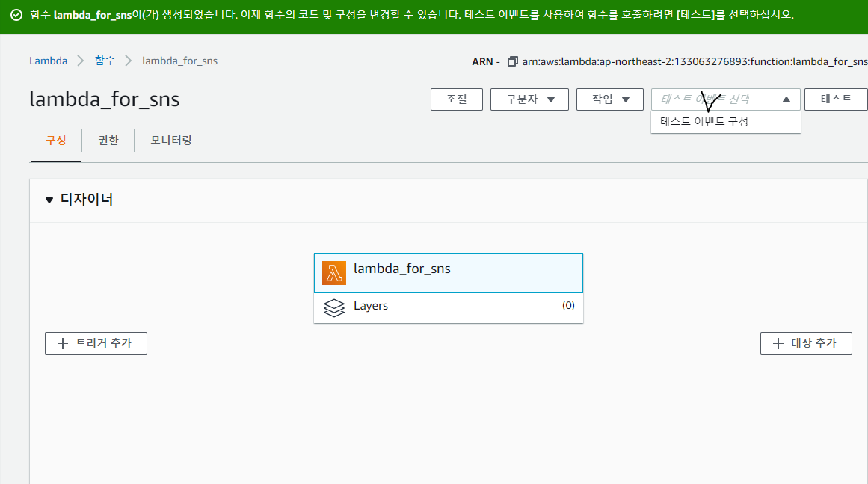Click the 트리거 추가 button
Image resolution: width=868 pixels, height=484 pixels.
pyautogui.click(x=96, y=343)
